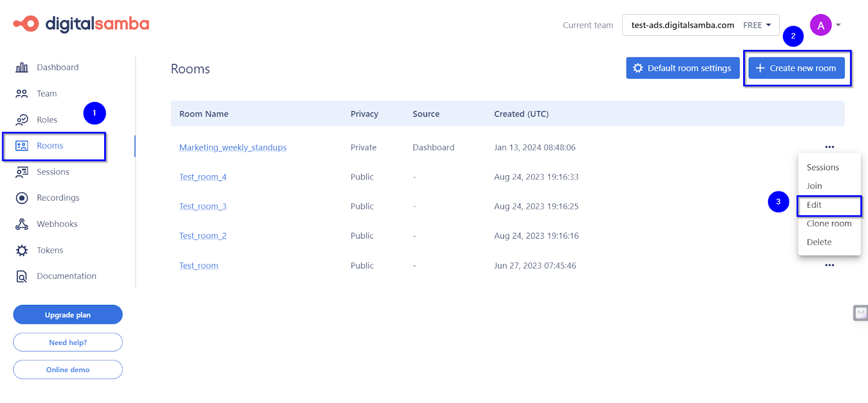868x403 pixels.
Task: Open three-dot menu for Test_room row
Action: tap(829, 265)
